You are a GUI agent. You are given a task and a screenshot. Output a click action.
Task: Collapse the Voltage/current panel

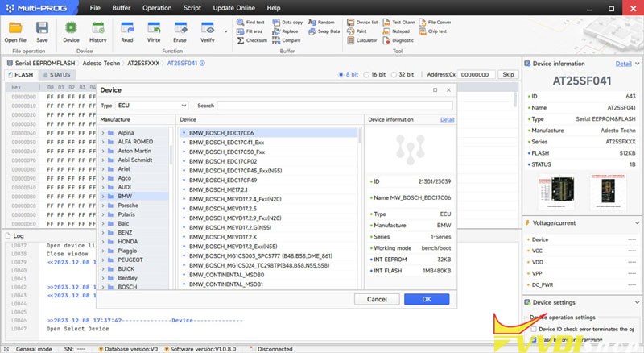click(x=637, y=223)
